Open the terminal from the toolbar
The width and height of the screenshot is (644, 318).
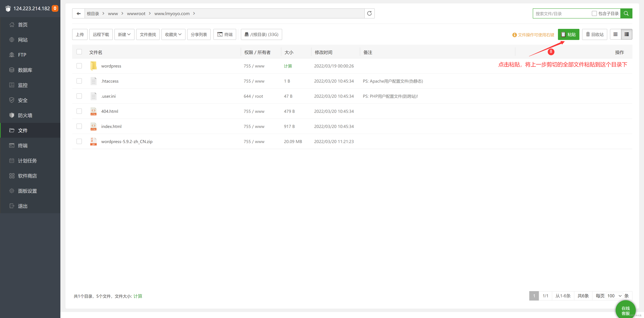(x=225, y=34)
